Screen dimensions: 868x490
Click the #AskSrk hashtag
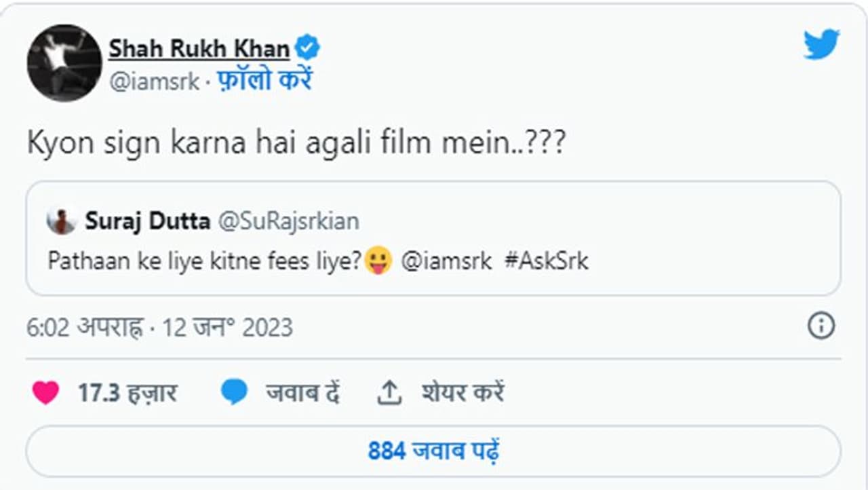546,261
